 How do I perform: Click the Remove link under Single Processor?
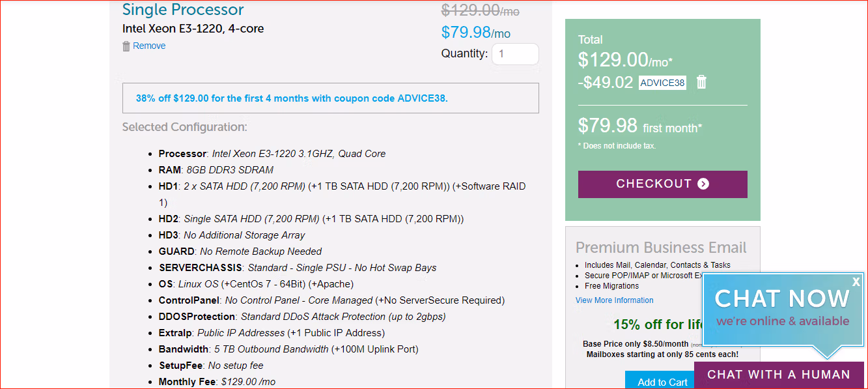coord(149,46)
